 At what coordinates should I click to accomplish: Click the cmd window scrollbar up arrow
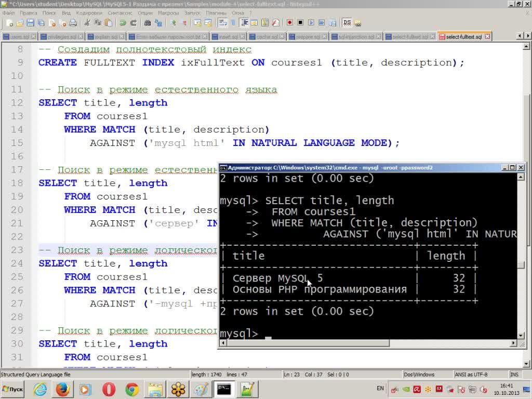coord(521,177)
